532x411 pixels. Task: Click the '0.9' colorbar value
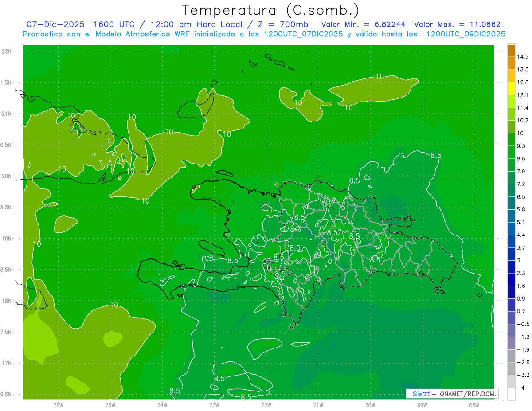point(521,299)
